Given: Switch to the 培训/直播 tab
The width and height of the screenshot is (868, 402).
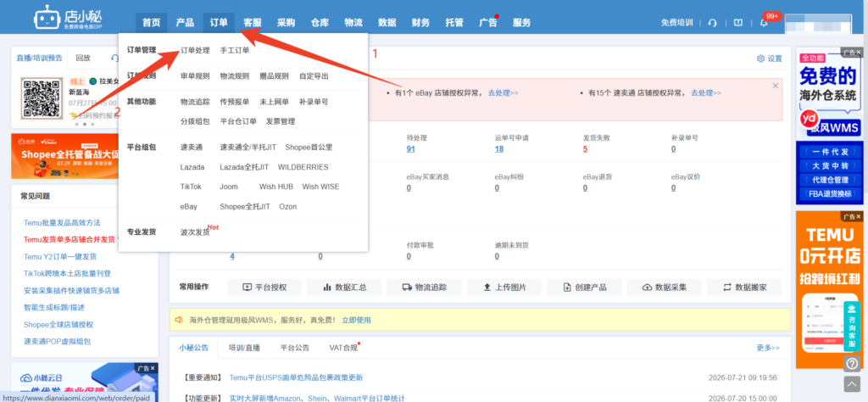Looking at the screenshot, I should pos(244,348).
